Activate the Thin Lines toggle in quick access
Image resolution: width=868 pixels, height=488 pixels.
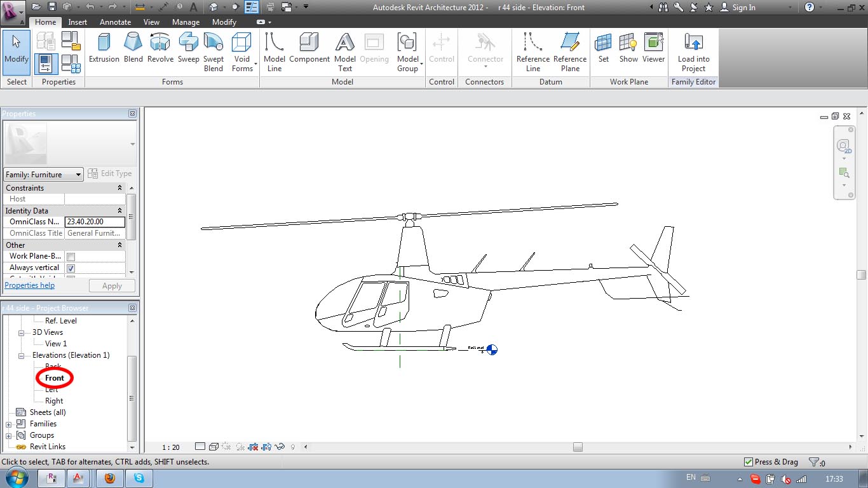click(x=252, y=7)
